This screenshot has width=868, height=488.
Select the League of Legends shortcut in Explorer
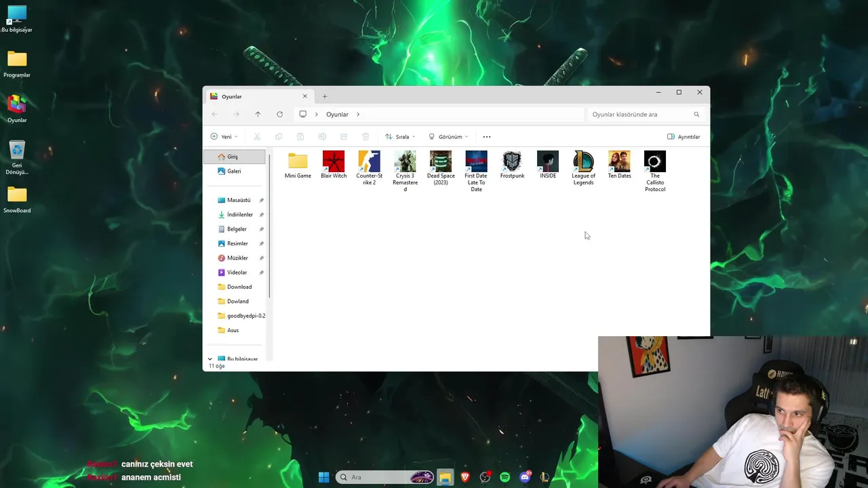tap(583, 168)
